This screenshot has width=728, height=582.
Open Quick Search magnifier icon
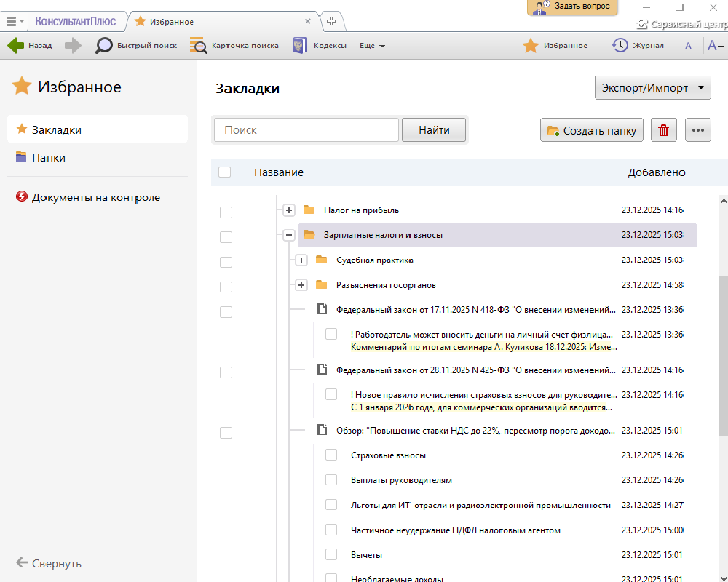tap(104, 46)
